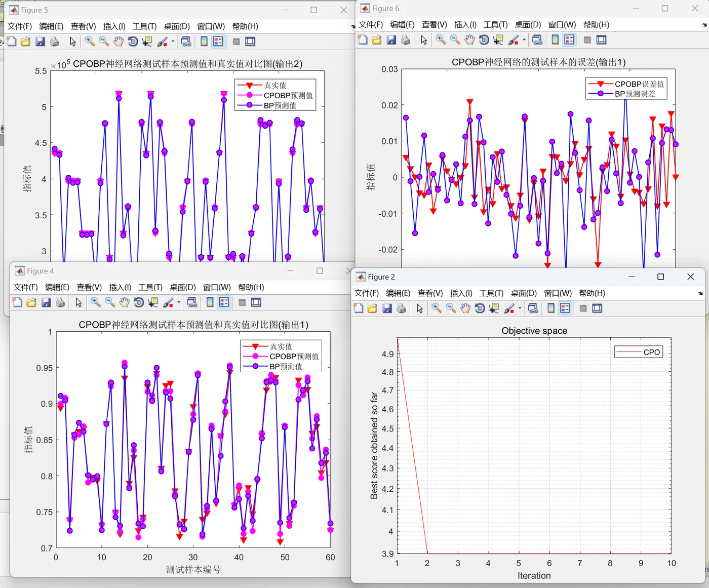Save Figure 6 using the floppy icon
709x588 pixels.
[x=391, y=40]
